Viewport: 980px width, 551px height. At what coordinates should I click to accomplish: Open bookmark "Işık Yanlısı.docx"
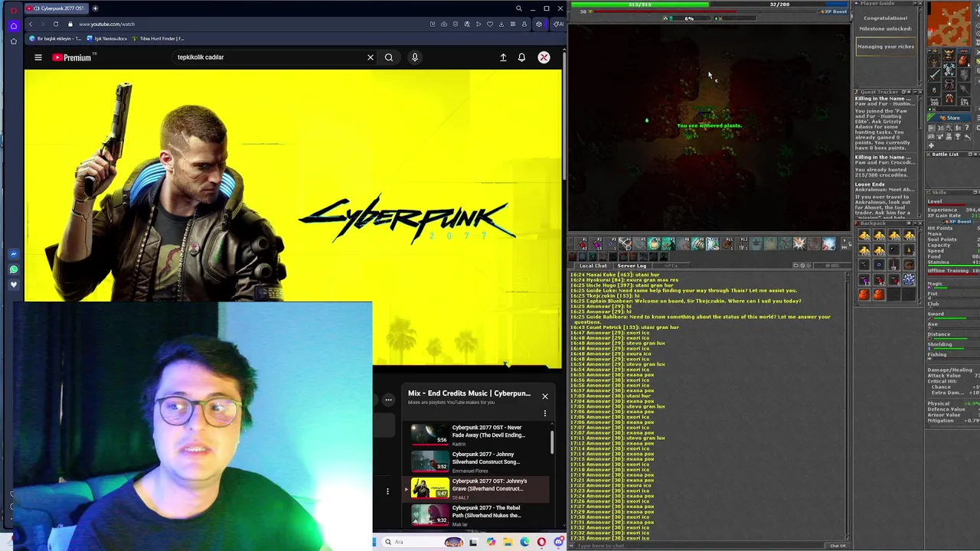tap(107, 38)
